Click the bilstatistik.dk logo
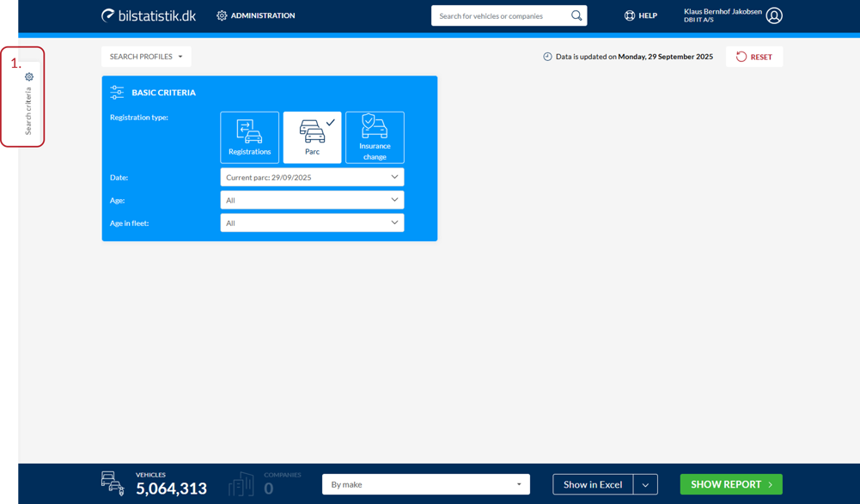Image resolution: width=860 pixels, height=504 pixels. coord(149,15)
